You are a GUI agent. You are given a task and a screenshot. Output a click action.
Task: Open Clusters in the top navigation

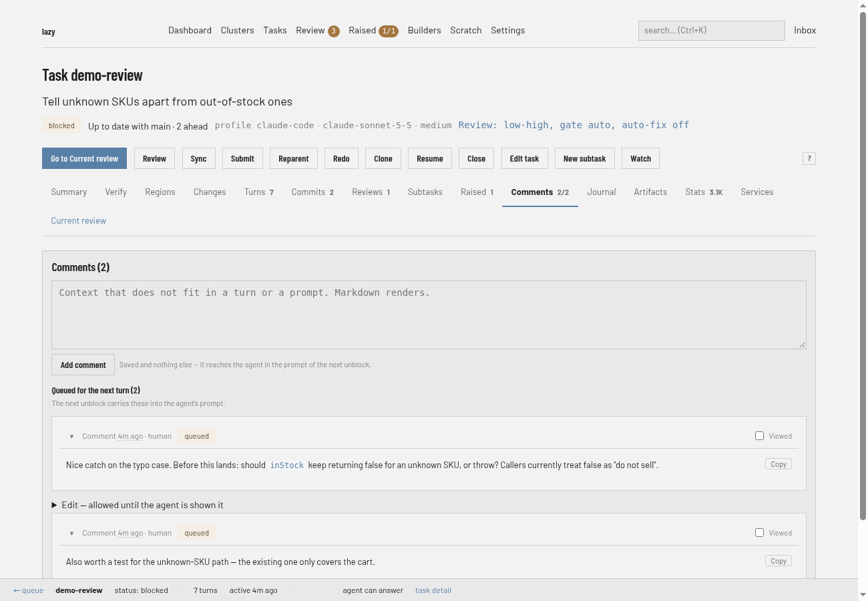pyautogui.click(x=238, y=30)
